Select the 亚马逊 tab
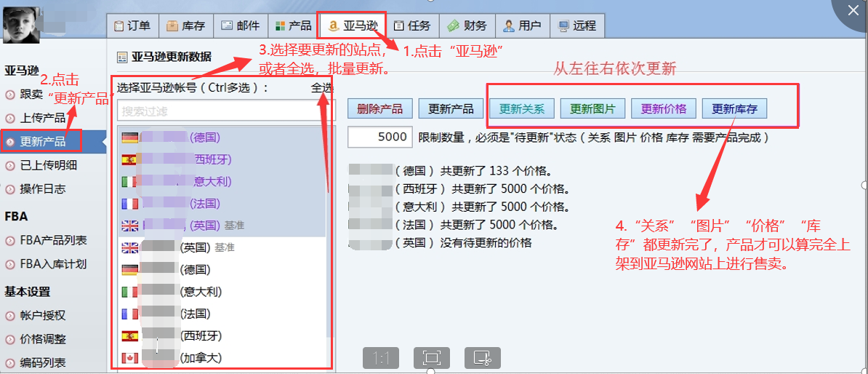 coord(352,25)
